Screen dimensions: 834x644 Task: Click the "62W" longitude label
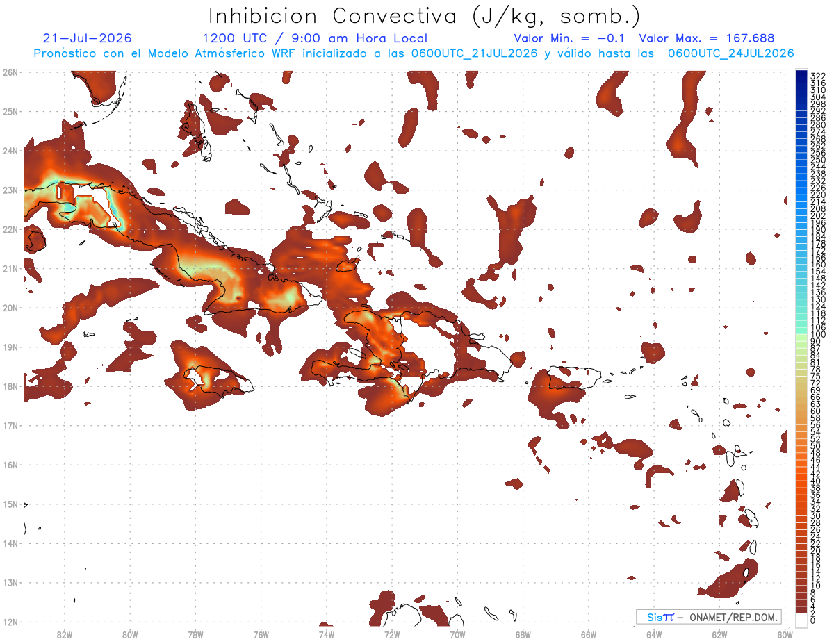click(x=719, y=634)
